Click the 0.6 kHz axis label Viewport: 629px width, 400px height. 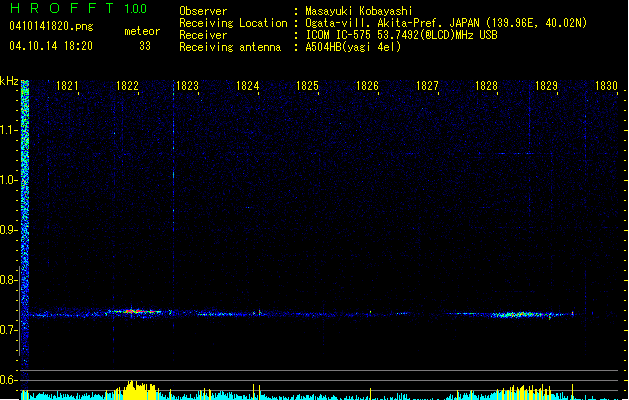[9, 380]
